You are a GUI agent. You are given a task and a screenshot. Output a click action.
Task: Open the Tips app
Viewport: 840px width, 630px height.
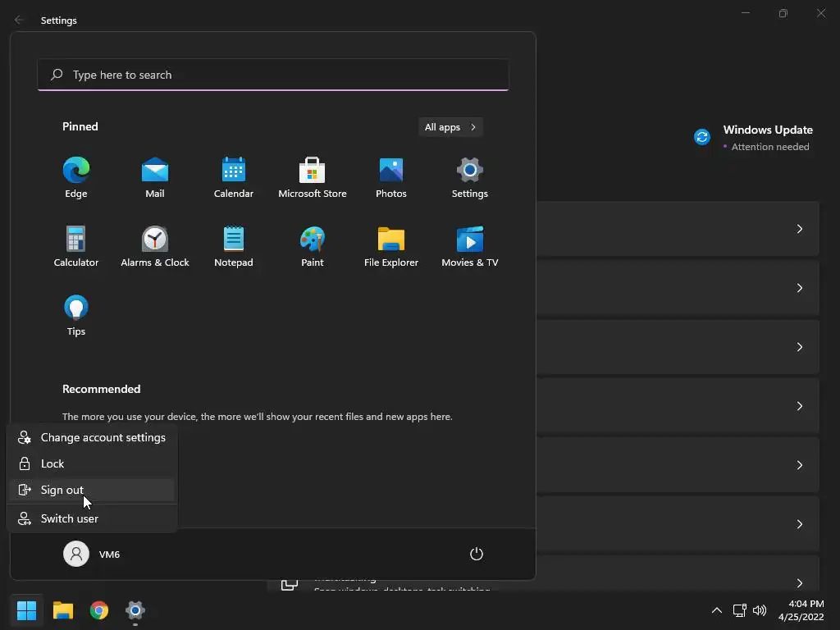point(76,316)
